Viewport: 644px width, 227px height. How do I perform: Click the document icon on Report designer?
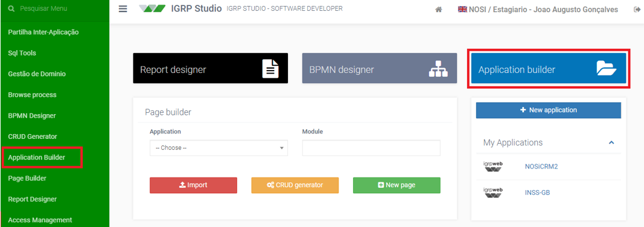pos(270,69)
